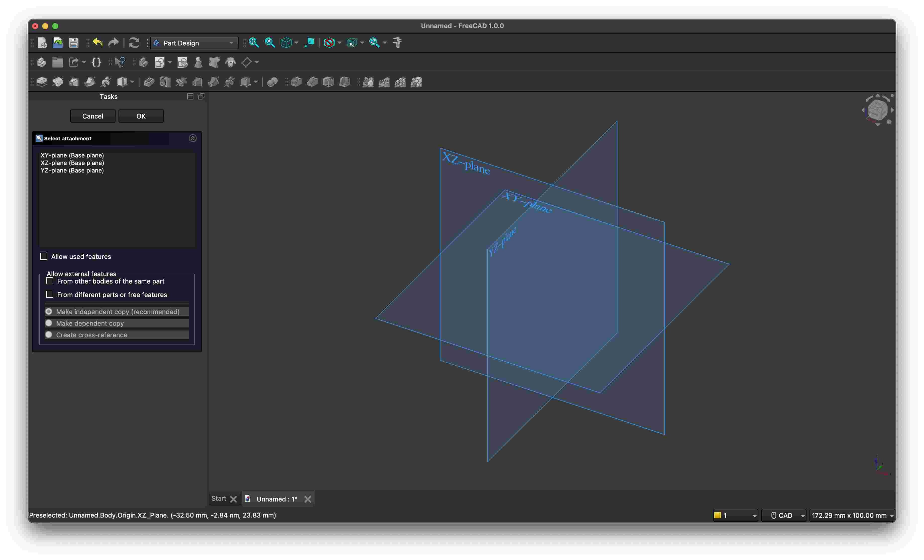Activate the What's This help pointer
The width and height of the screenshot is (924, 560).
120,62
